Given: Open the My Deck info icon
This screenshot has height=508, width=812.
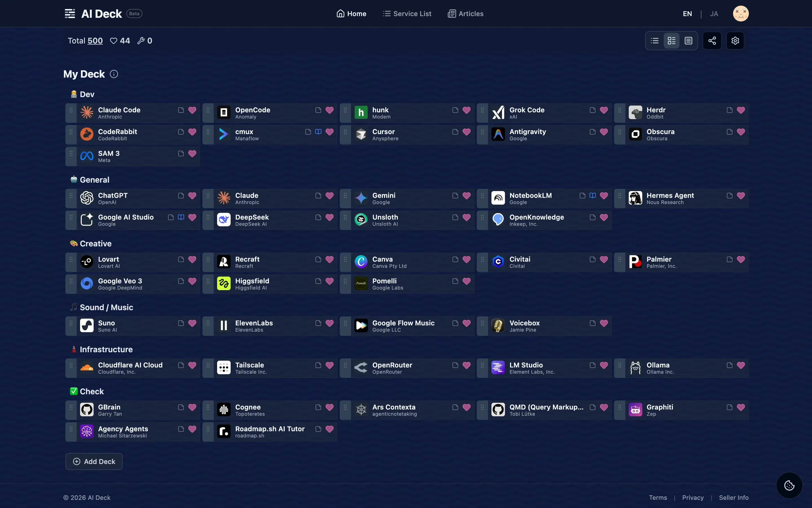Looking at the screenshot, I should point(114,74).
